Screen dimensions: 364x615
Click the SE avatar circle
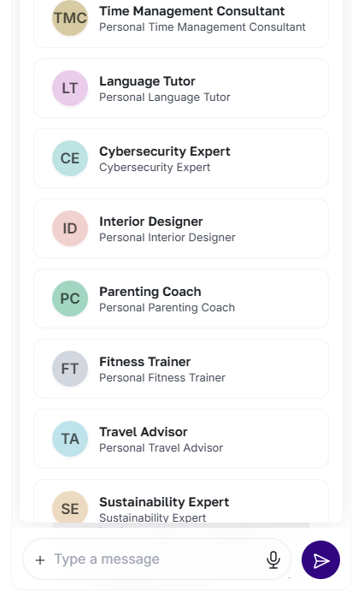pyautogui.click(x=70, y=507)
